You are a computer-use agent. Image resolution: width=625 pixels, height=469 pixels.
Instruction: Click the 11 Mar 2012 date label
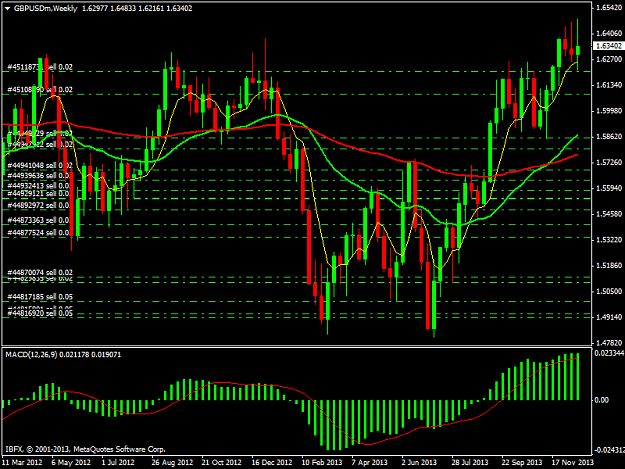point(22,463)
